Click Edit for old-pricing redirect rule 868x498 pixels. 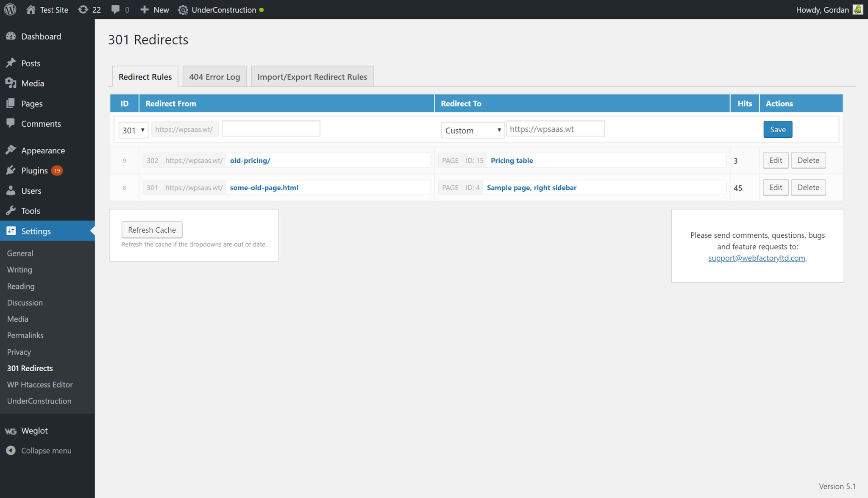click(x=776, y=160)
